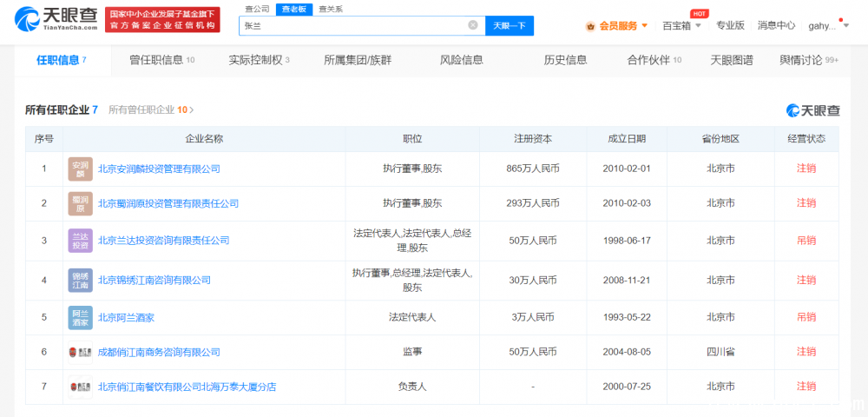Click the 经营状态 column header
The width and height of the screenshot is (868, 417).
pyautogui.click(x=806, y=139)
